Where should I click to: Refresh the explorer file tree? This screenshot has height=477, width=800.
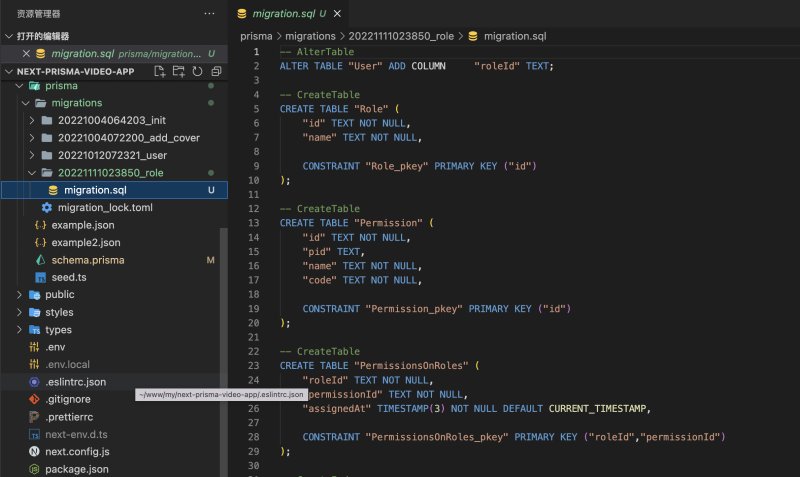click(x=197, y=71)
